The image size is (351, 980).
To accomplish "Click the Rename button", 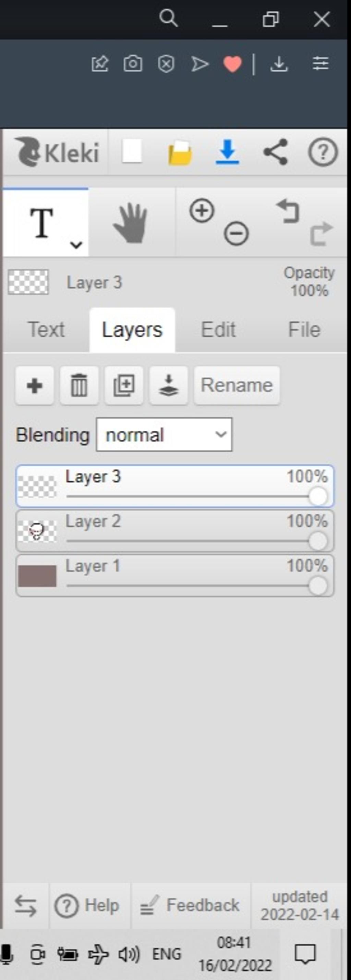I will [x=237, y=385].
